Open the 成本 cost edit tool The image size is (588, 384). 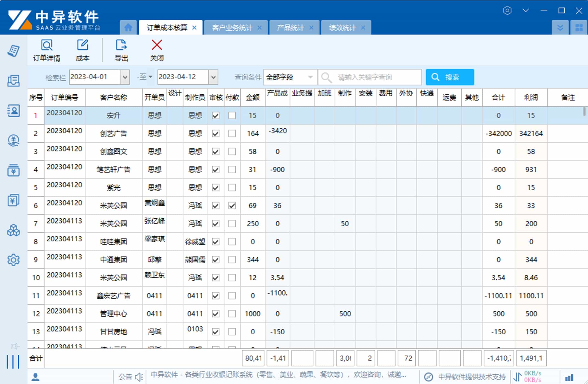pos(82,50)
